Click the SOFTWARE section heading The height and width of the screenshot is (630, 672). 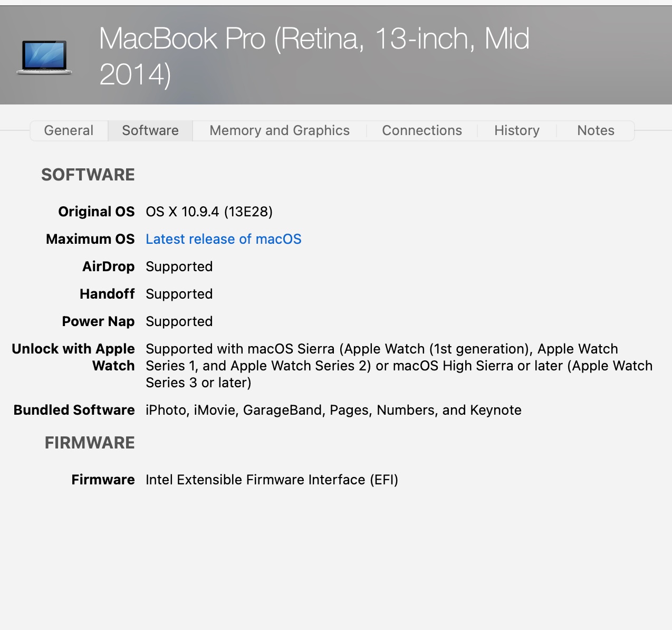coord(88,175)
